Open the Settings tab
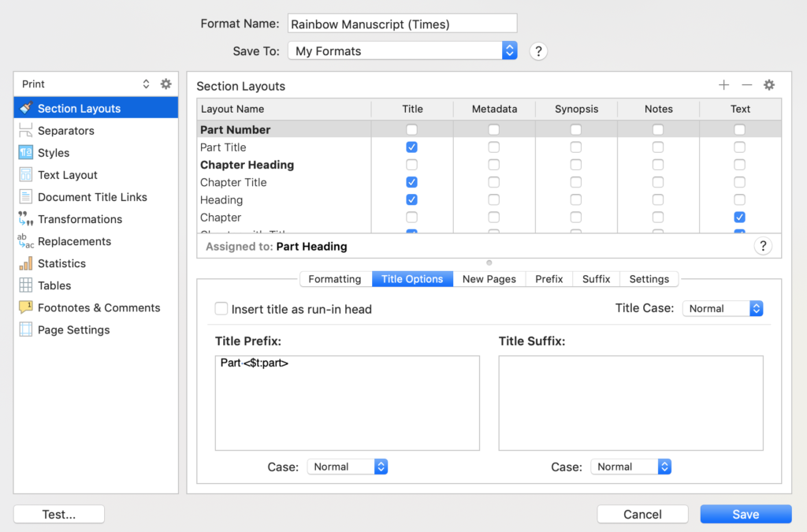The height and width of the screenshot is (532, 807). (x=649, y=279)
